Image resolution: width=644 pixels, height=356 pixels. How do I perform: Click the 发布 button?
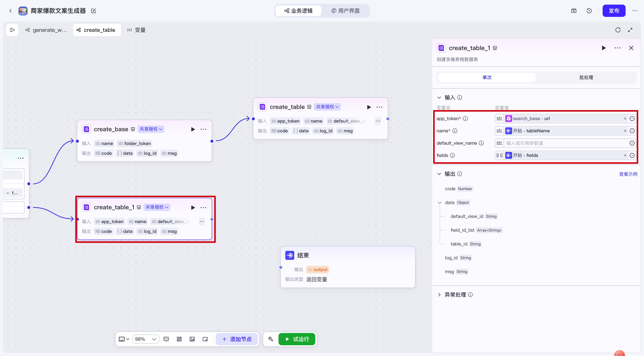point(614,11)
